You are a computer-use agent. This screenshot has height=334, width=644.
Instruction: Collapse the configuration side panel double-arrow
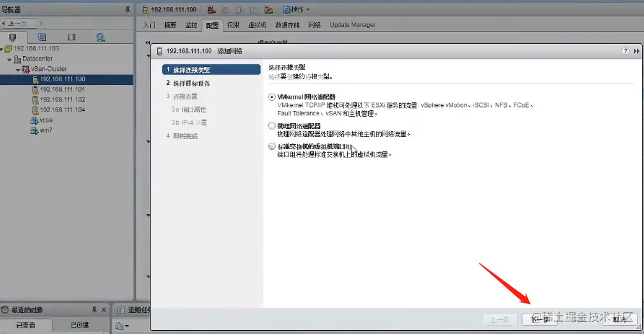pyautogui.click(x=147, y=42)
